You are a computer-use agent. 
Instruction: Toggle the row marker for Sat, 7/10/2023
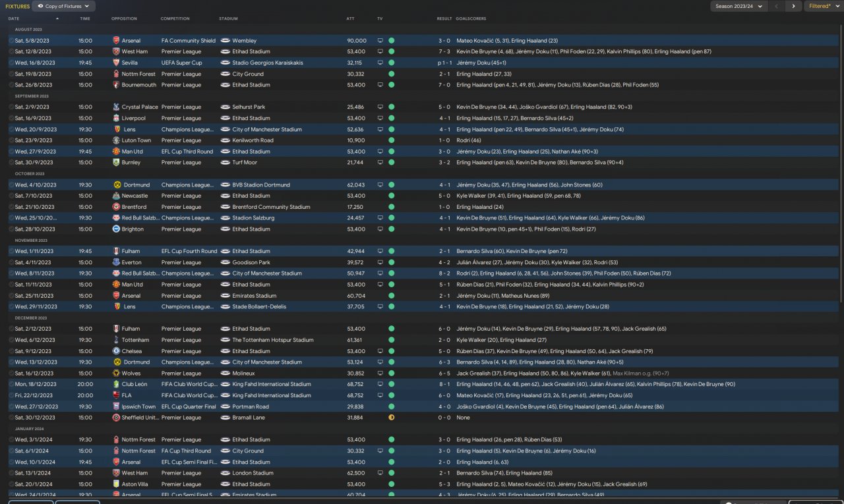point(11,196)
